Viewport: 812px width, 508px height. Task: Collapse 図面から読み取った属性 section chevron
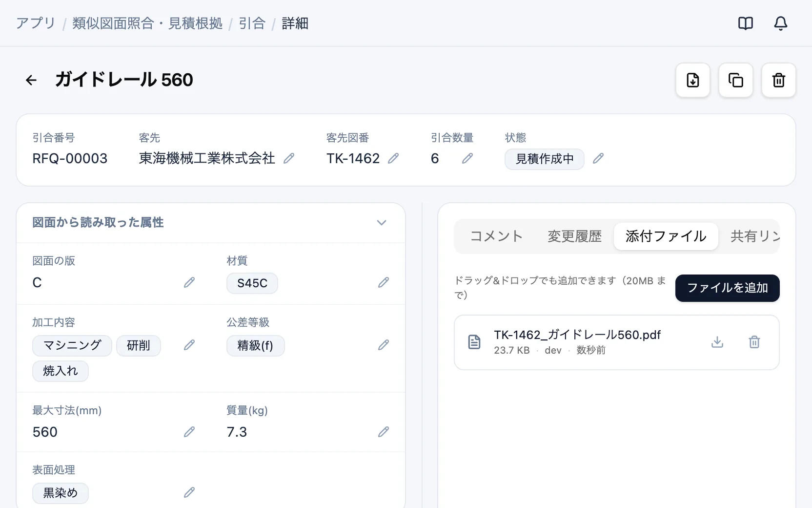382,223
